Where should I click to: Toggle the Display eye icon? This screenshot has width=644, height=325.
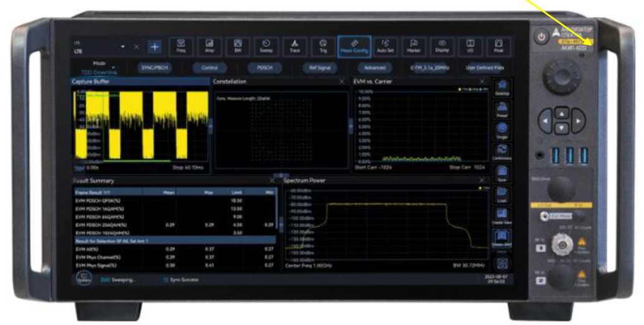coord(442,46)
